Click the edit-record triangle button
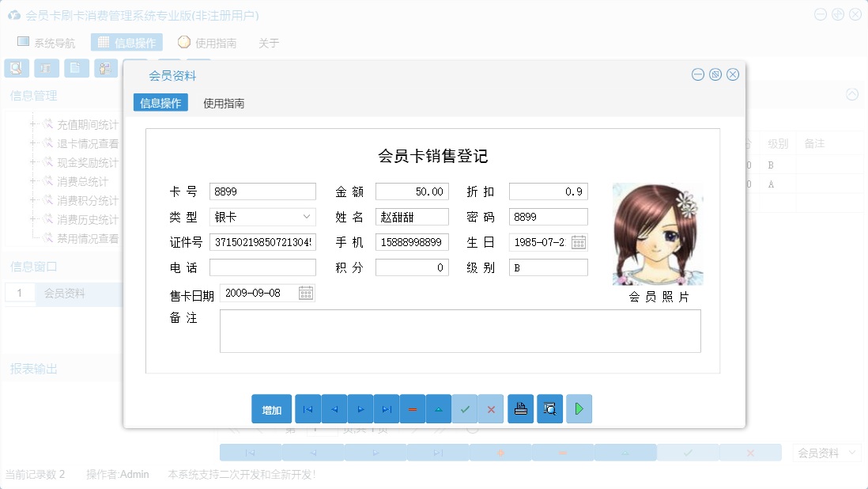 tap(439, 409)
